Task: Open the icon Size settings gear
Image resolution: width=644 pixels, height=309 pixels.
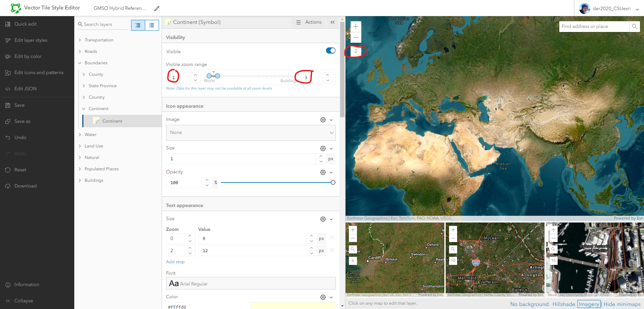Action: click(323, 148)
